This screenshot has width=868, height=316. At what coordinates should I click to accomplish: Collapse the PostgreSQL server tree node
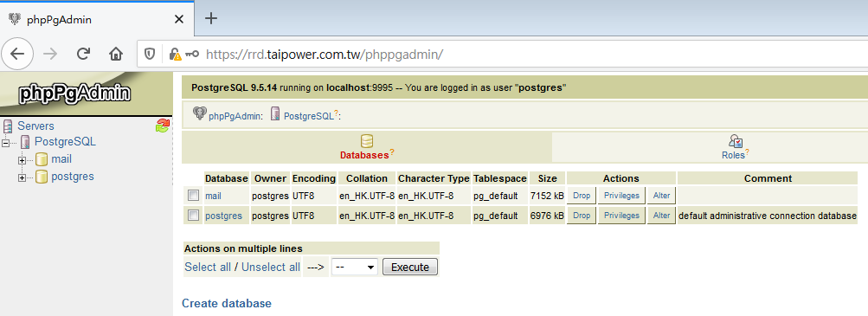(6, 144)
